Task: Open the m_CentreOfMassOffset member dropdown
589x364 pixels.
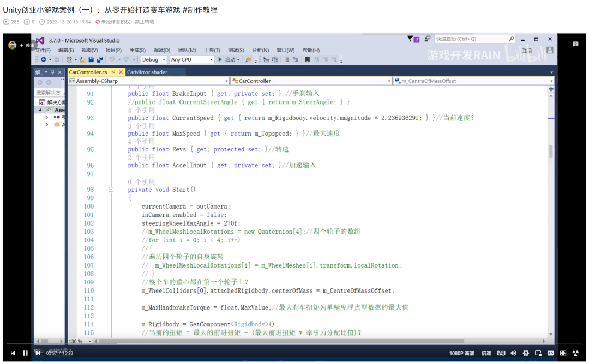Action: click(474, 81)
